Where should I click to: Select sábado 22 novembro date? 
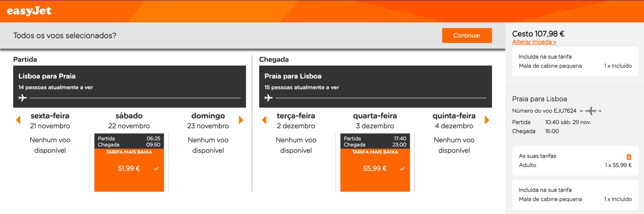pyautogui.click(x=129, y=121)
